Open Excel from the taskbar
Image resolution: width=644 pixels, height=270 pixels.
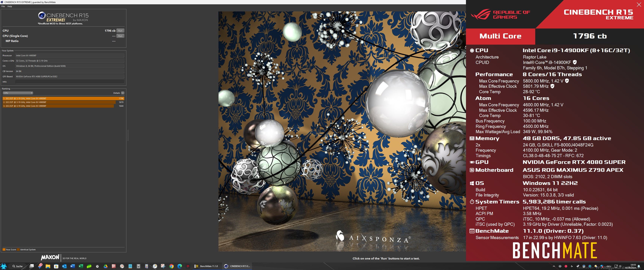tap(81, 266)
